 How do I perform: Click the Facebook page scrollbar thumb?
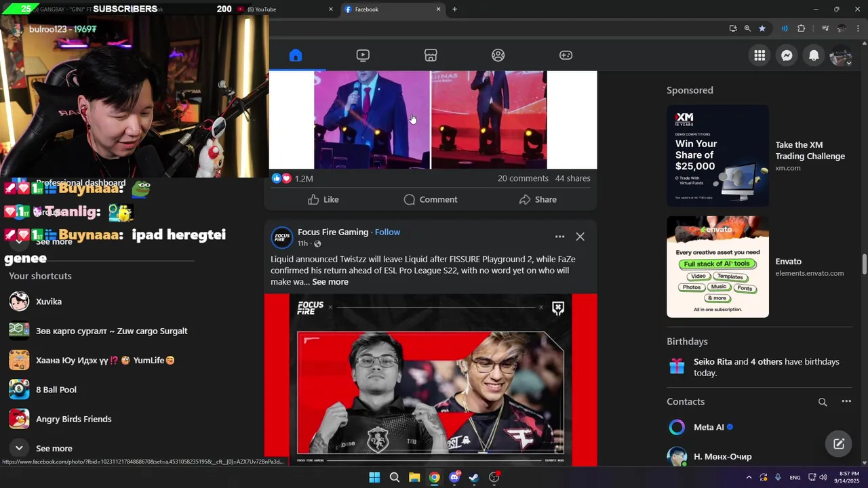pyautogui.click(x=864, y=264)
